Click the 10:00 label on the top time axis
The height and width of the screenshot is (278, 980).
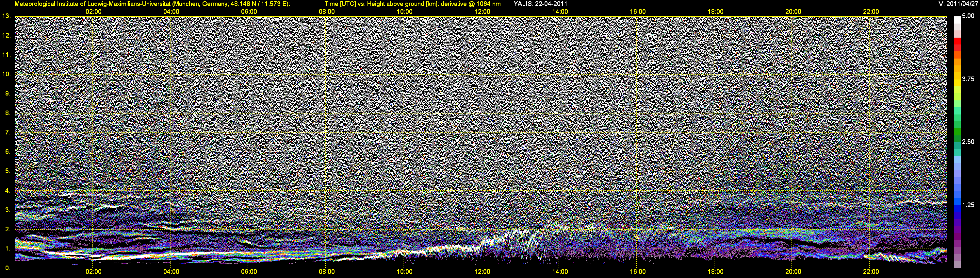click(x=404, y=12)
